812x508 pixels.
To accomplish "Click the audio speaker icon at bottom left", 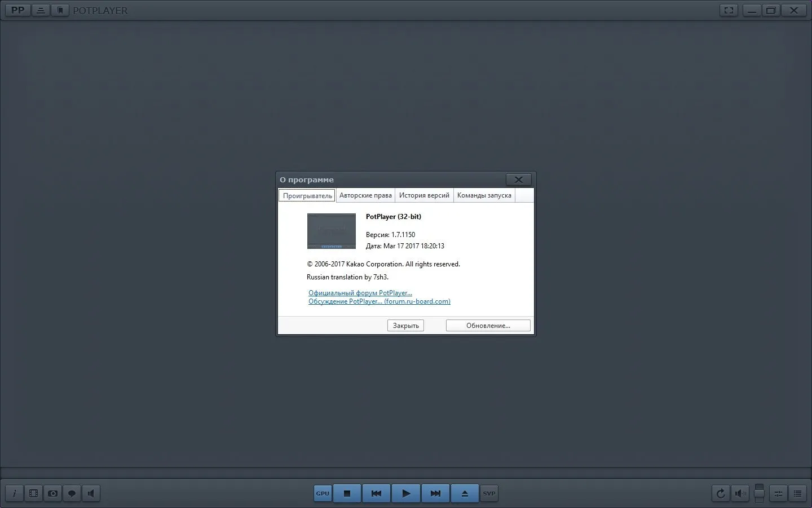I will pos(91,493).
